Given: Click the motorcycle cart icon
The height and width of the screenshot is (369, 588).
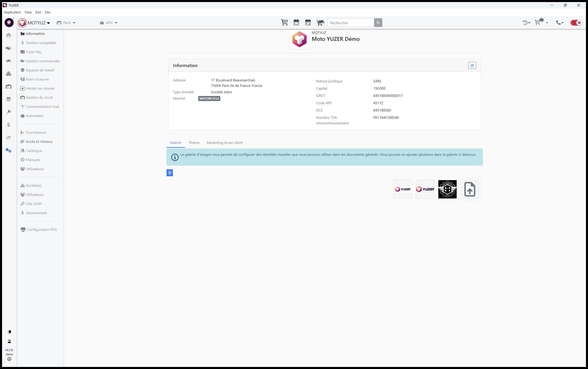Looking at the screenshot, I should [x=320, y=22].
